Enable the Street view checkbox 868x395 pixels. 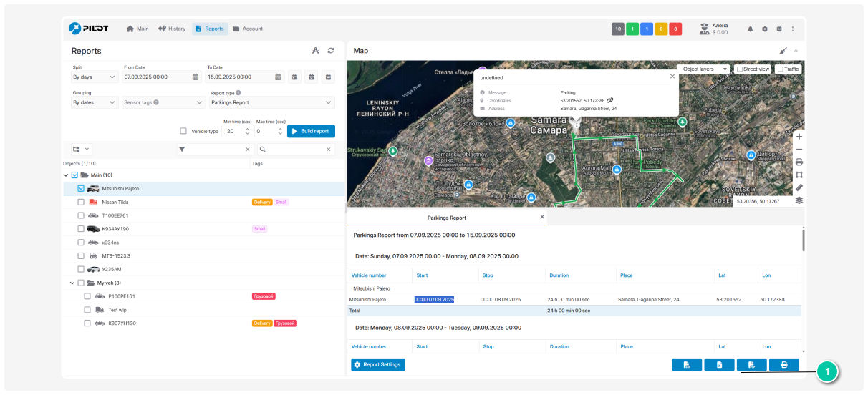pos(740,69)
